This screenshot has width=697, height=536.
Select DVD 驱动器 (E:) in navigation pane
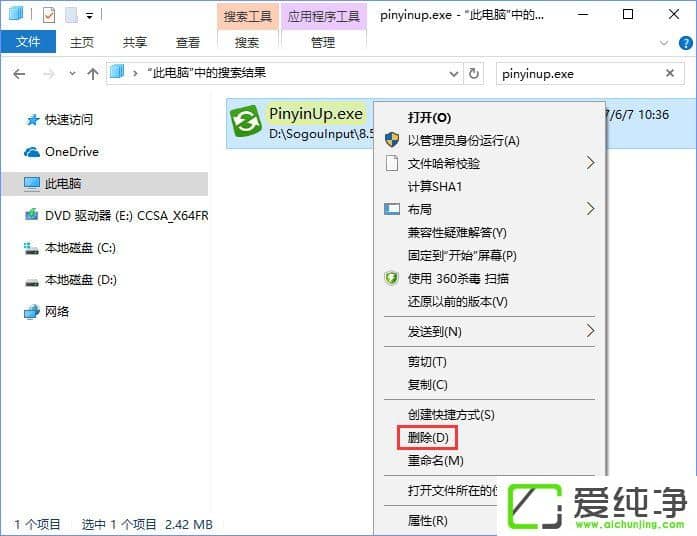click(127, 216)
